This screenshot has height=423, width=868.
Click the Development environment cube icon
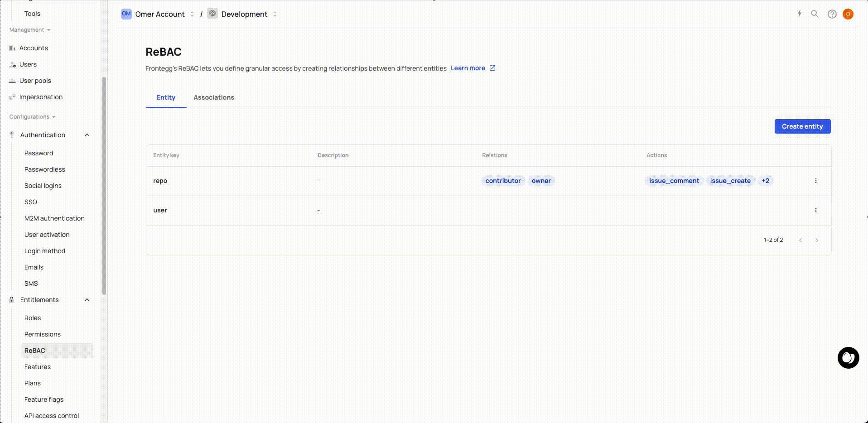tap(212, 14)
